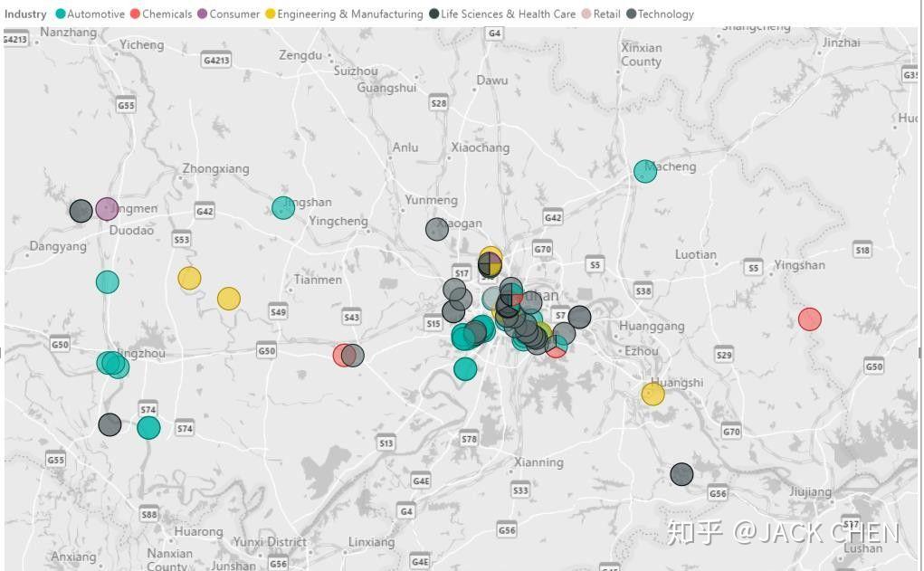Click the purple Consumer bubble near Jingmen

[107, 209]
